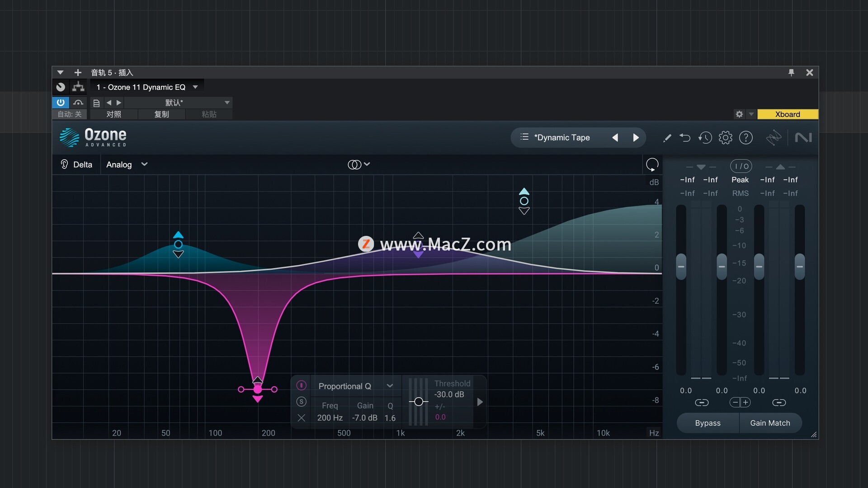The image size is (868, 488).
Task: Open the stereo channel mode dropdown
Action: (359, 164)
